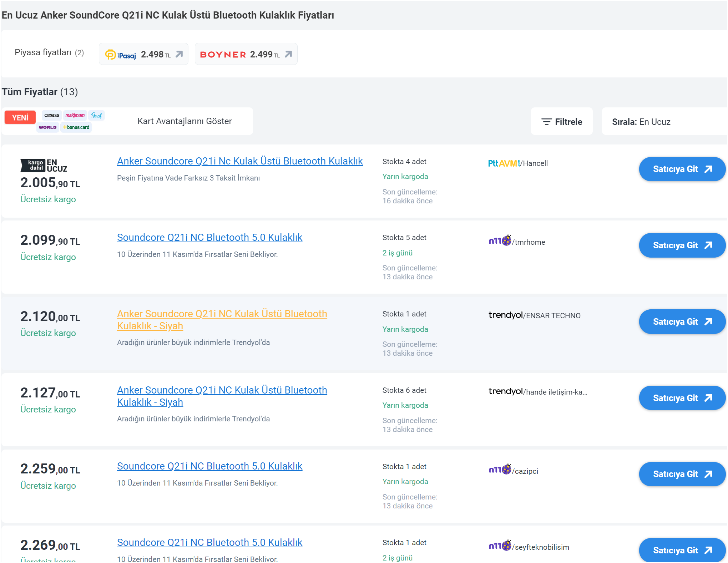The width and height of the screenshot is (728, 563).
Task: Click the bonus card logo
Action: [76, 127]
